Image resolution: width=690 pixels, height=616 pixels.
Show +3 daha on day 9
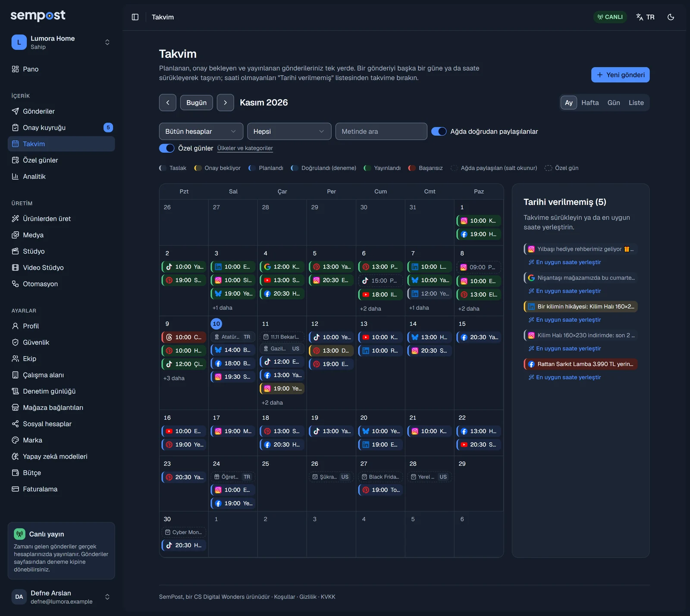174,378
